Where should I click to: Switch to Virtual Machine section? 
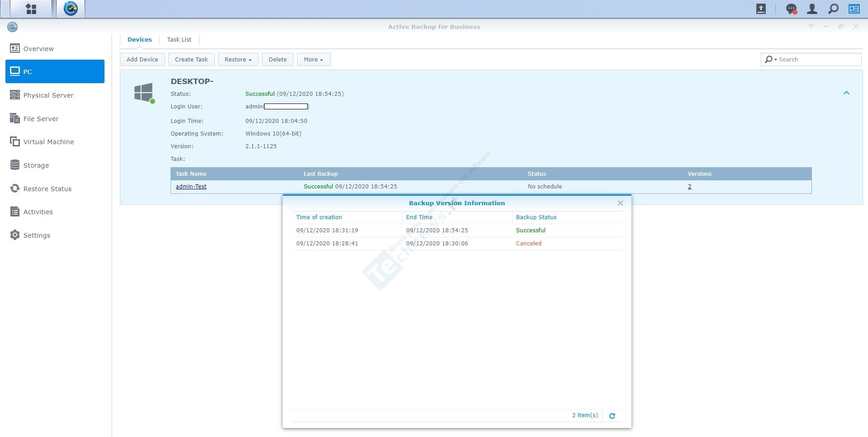pyautogui.click(x=55, y=141)
